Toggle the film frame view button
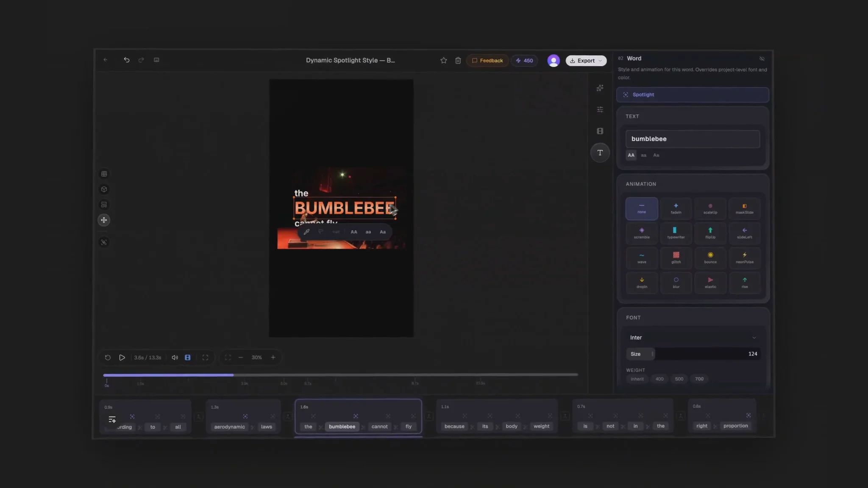 pyautogui.click(x=187, y=358)
